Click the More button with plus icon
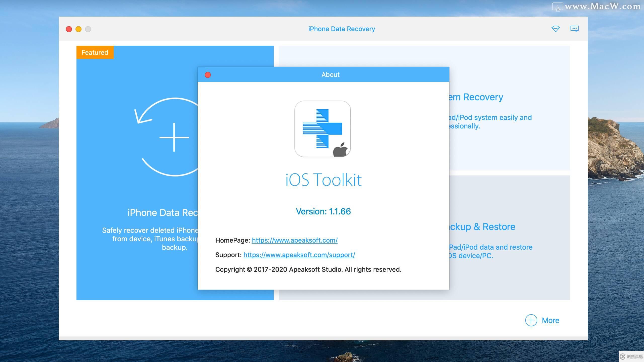Viewport: 644px width, 362px height. pos(541,321)
